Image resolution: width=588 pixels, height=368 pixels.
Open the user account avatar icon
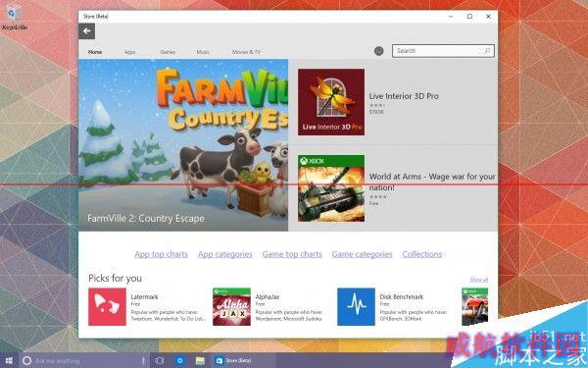[x=378, y=51]
